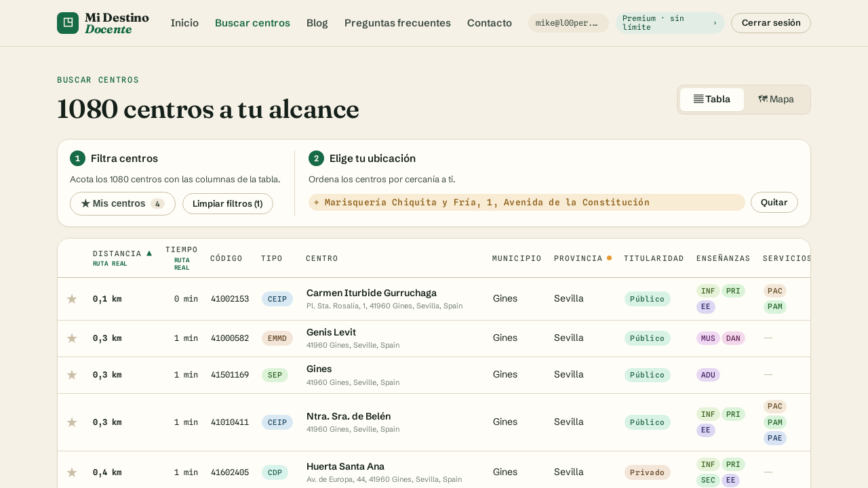Star the Ntra. Sra. de Belén center
Screen dimensions: 868x488
point(72,422)
